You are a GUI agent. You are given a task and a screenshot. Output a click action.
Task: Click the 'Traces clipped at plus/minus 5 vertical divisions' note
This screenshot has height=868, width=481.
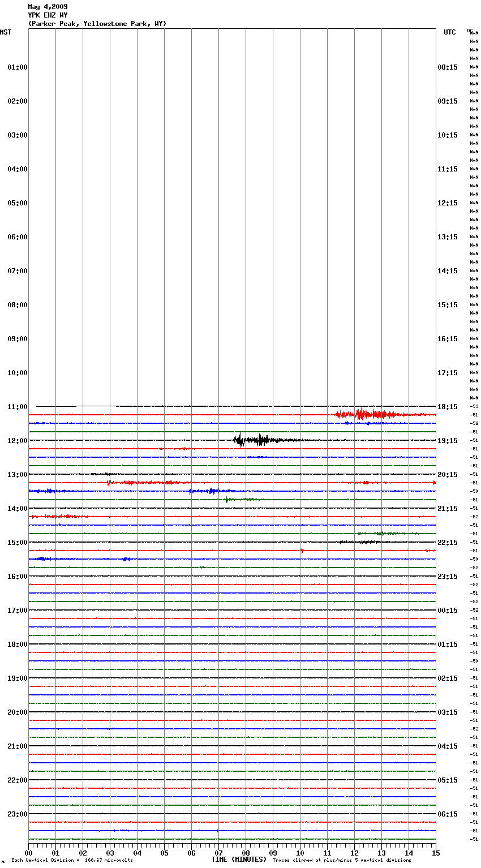(342, 861)
